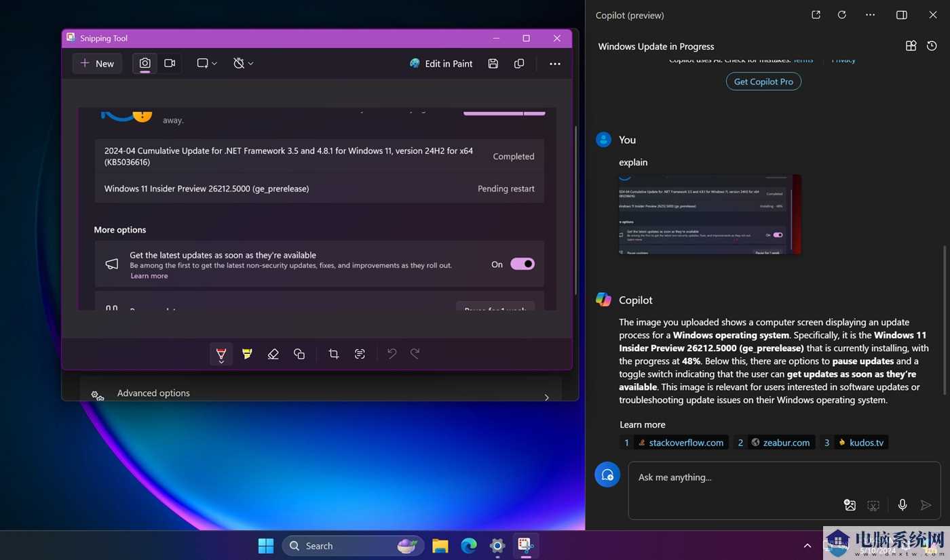The height and width of the screenshot is (560, 950).
Task: Toggle Copilot side-by-side docking view
Action: click(902, 15)
